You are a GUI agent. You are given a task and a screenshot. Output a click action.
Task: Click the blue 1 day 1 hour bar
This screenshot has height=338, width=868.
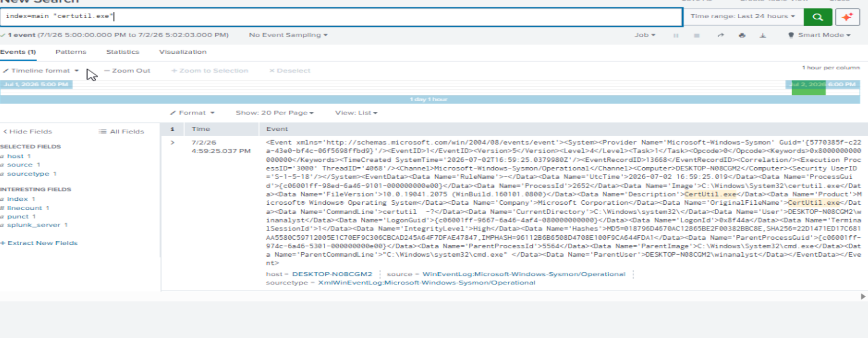429,100
